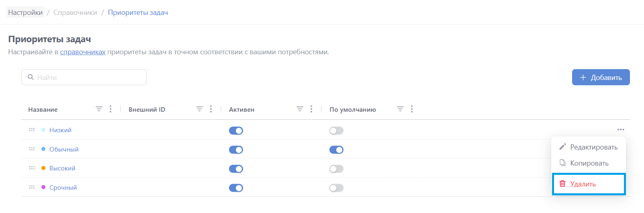This screenshot has height=213, width=644.
Task: Open Название column options menu
Action: coord(110,109)
